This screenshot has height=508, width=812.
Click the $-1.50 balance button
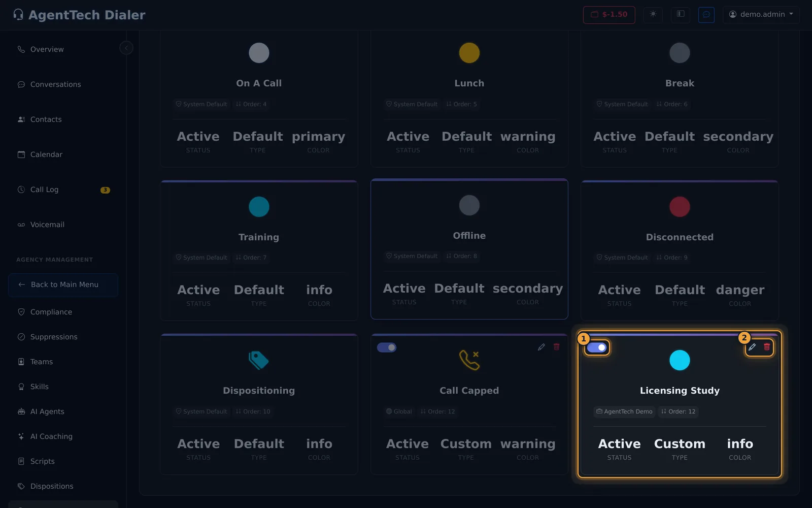pos(609,14)
